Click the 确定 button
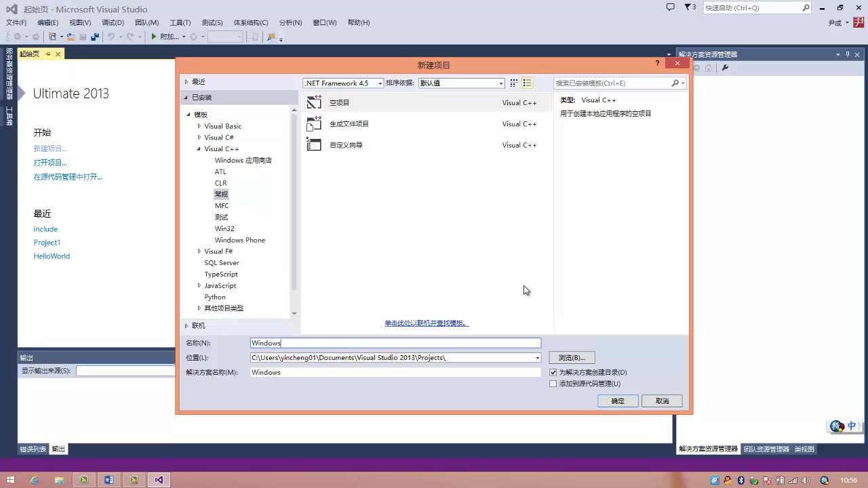 (618, 401)
